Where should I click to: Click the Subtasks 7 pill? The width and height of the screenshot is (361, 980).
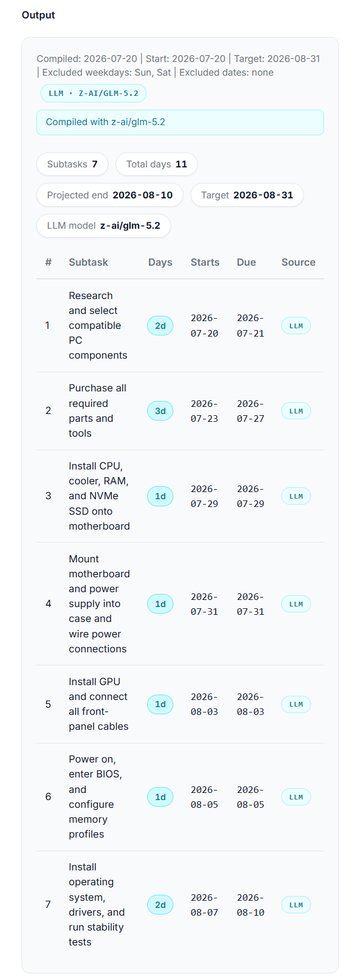click(73, 164)
